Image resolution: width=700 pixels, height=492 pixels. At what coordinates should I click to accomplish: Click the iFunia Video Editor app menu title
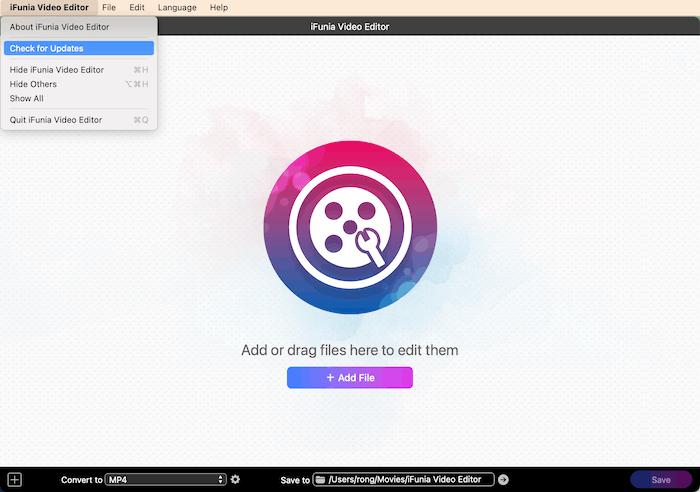point(48,7)
